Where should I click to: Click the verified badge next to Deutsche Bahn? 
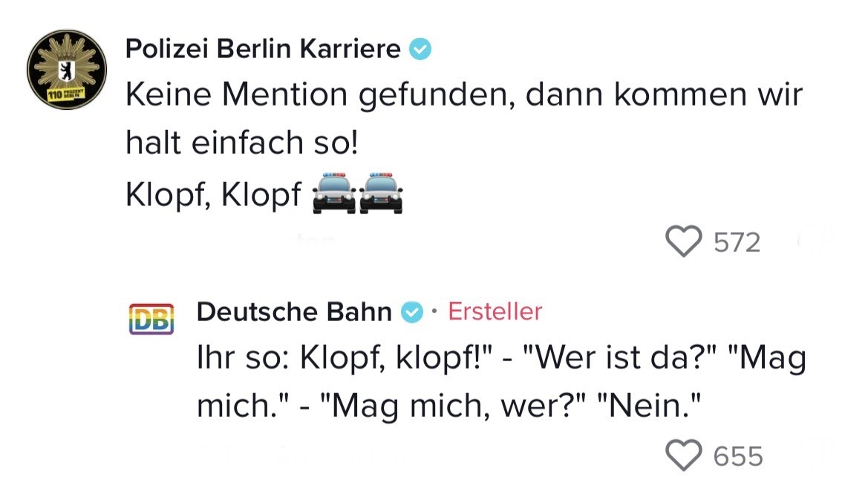click(411, 313)
